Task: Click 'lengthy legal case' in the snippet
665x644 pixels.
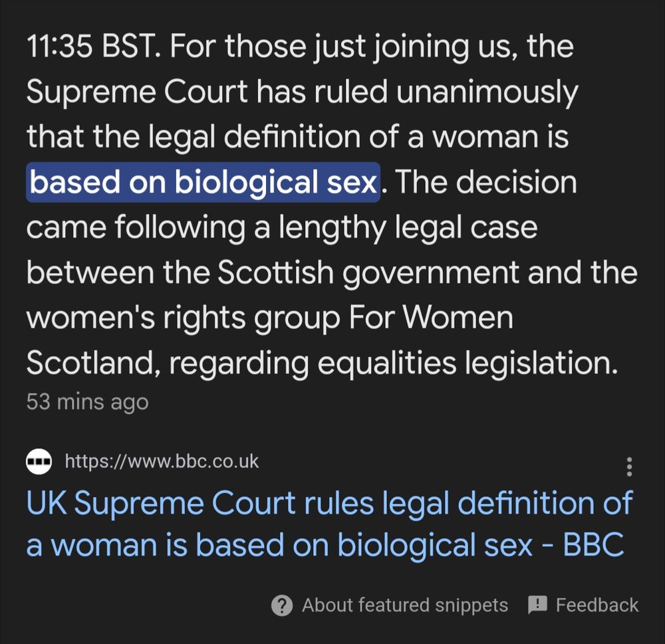Action: pyautogui.click(x=408, y=228)
